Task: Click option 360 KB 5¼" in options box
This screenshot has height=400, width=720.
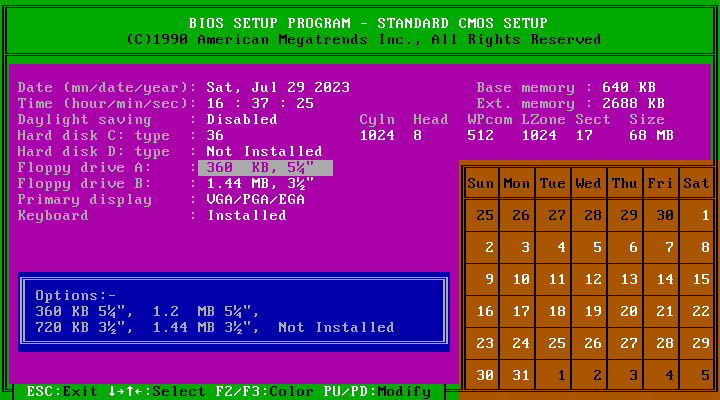Action: point(84,311)
